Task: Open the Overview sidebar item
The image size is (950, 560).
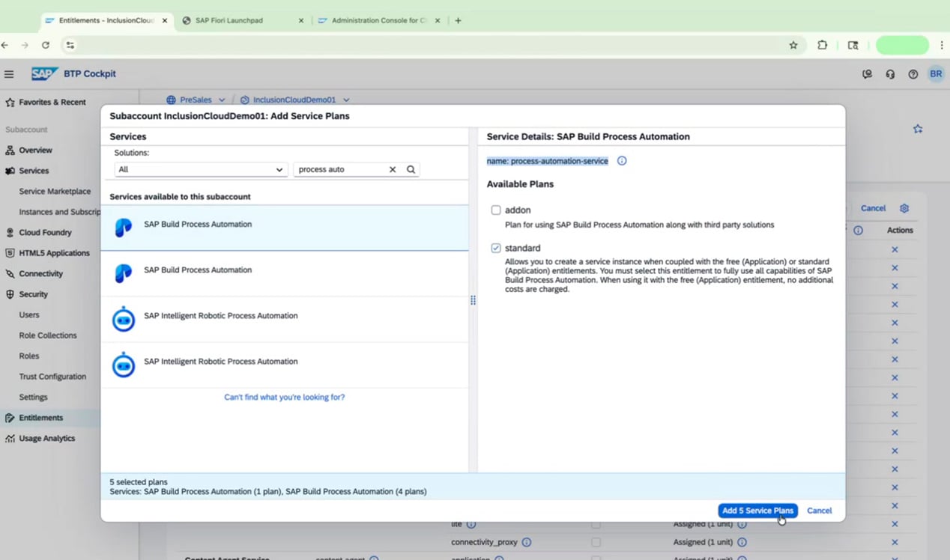Action: tap(35, 150)
